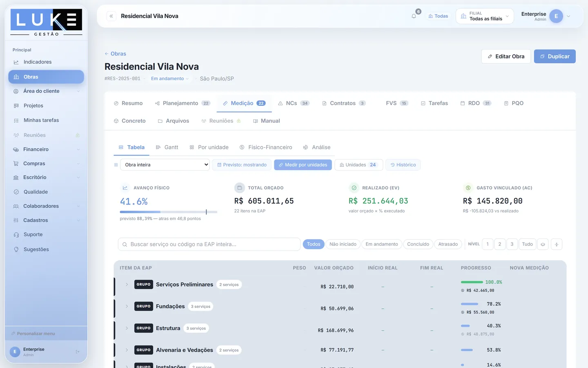This screenshot has width=588, height=368.
Task: Select nível 2 button
Action: (x=500, y=244)
